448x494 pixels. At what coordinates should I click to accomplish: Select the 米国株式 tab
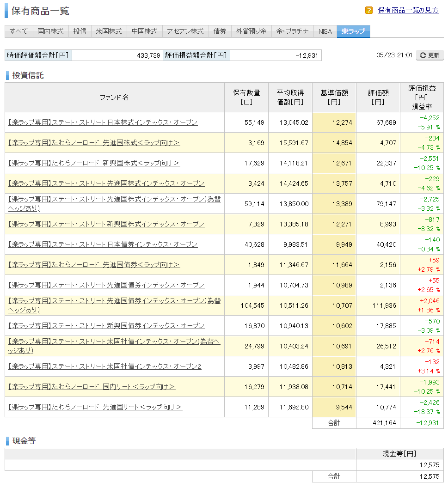109,31
